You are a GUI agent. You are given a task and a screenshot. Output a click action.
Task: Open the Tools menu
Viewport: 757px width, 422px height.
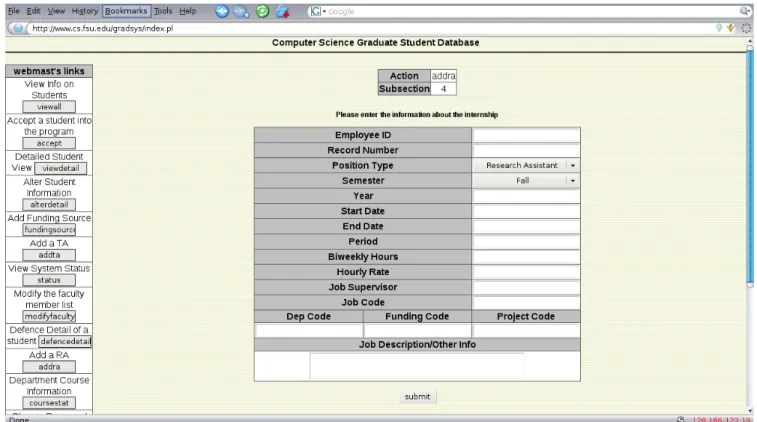pos(163,11)
